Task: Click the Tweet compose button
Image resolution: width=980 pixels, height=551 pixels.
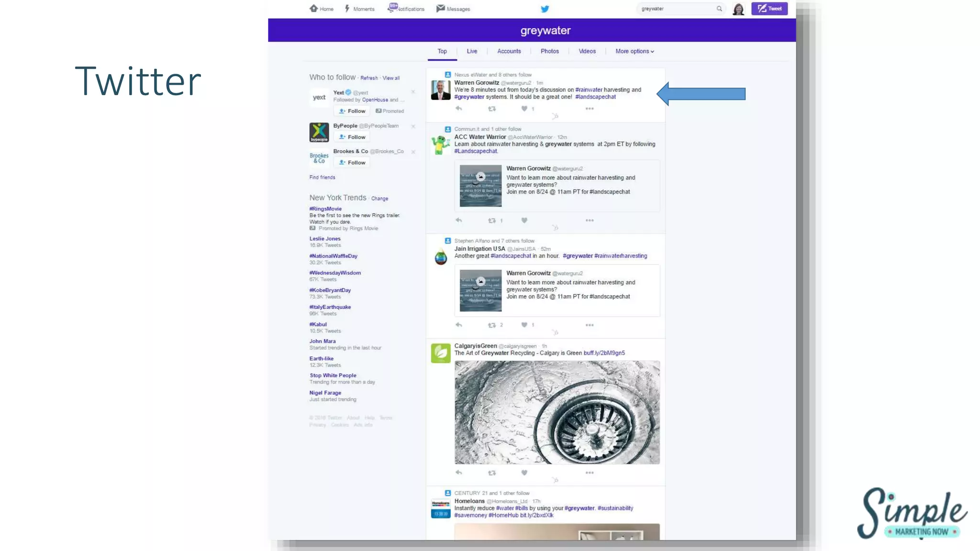Action: pyautogui.click(x=769, y=9)
